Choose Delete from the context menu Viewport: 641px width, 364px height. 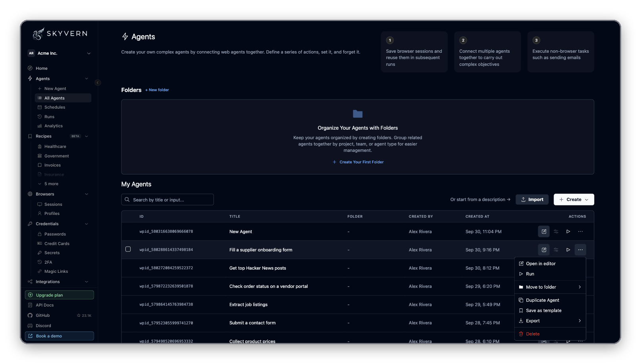[x=550, y=334]
